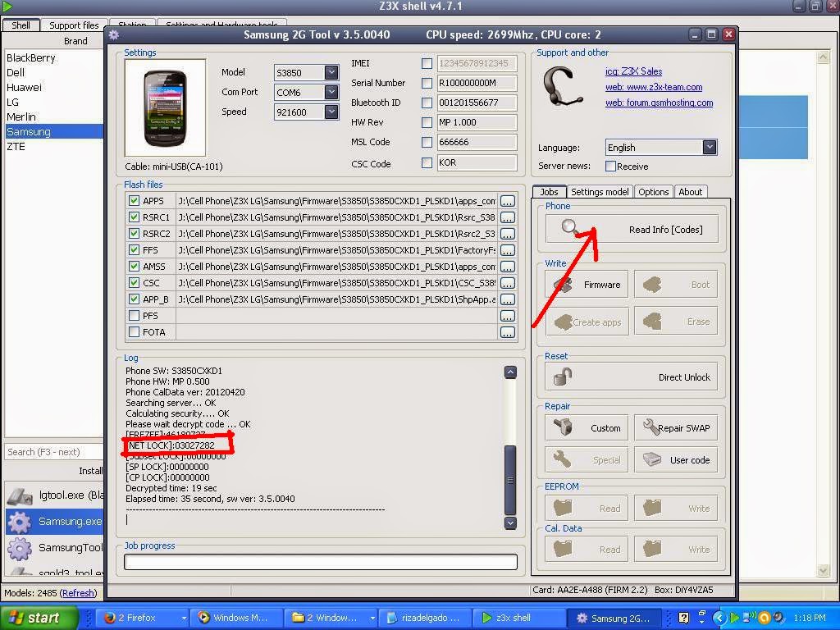Screen dimensions: 840x630
Task: Click the User code drive icon
Action: tap(652, 459)
